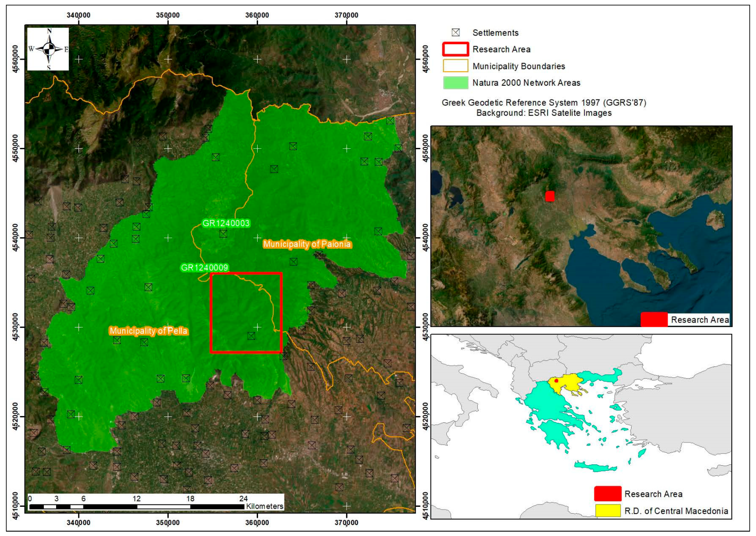Screen dimensions: 756x536
Task: Click the 360000 easting label on the bottom axis
Action: pyautogui.click(x=257, y=522)
